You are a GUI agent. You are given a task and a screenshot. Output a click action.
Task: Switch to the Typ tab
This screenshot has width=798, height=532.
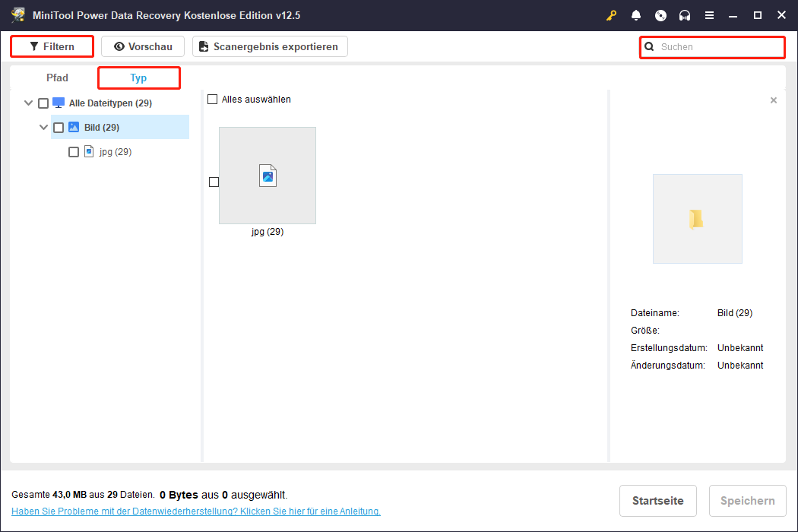(138, 78)
